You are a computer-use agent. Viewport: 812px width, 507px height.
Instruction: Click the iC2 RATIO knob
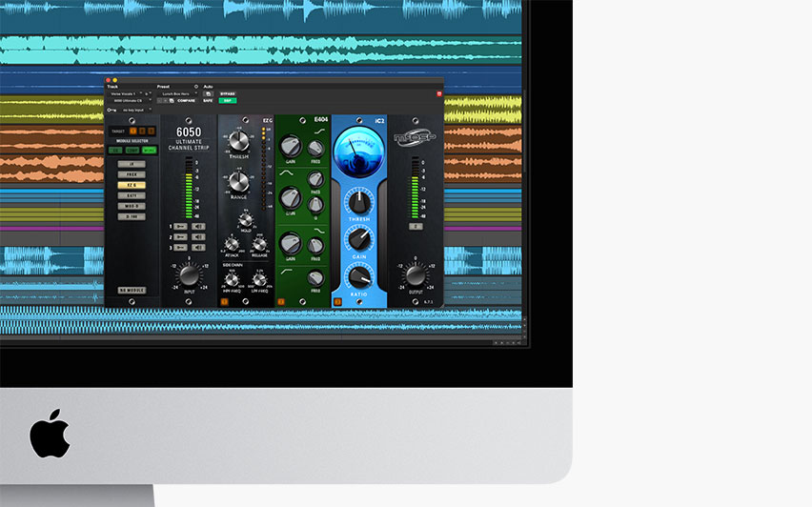[x=359, y=276]
